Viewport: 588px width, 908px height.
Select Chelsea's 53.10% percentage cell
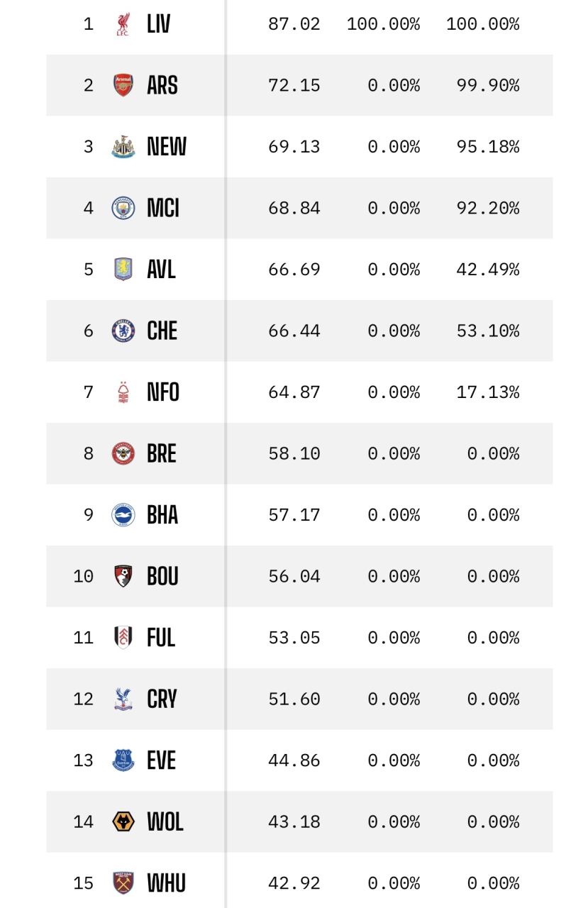coord(488,331)
